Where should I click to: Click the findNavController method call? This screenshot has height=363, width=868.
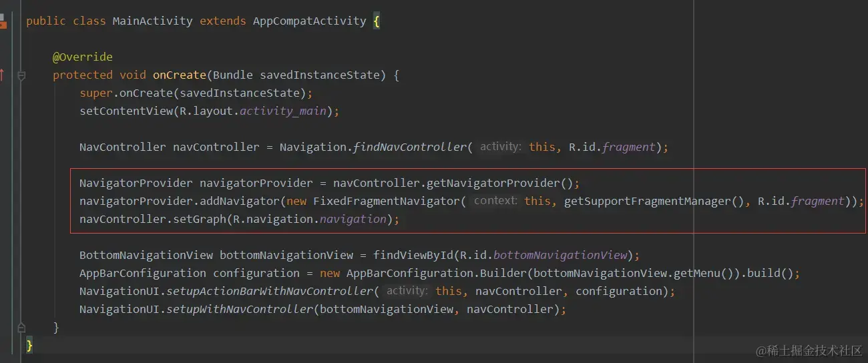pos(409,147)
